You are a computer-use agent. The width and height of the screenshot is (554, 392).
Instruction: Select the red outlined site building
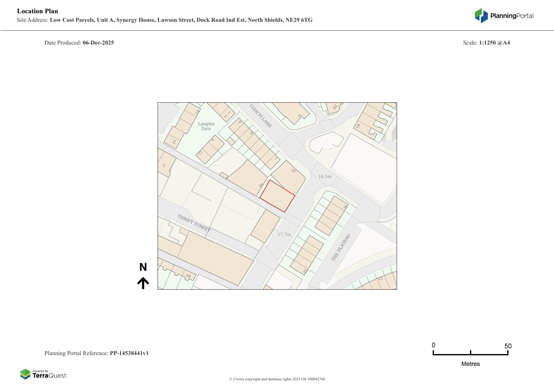point(277,196)
